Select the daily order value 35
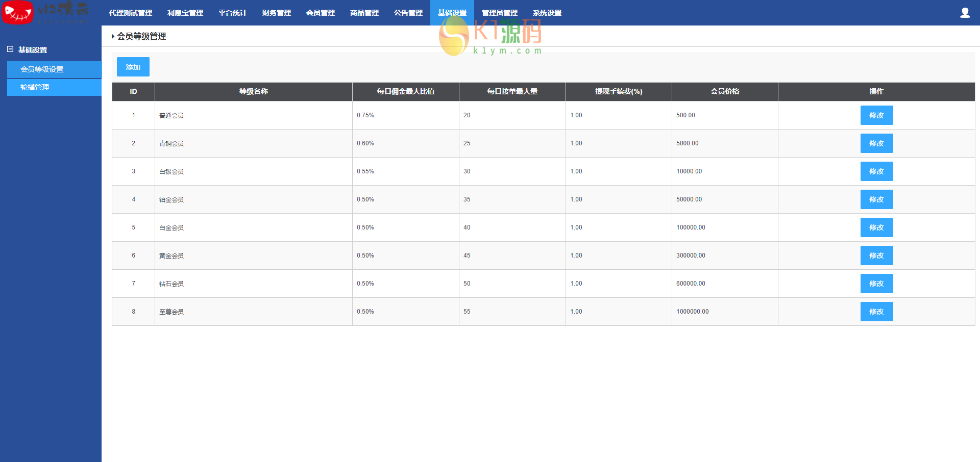Image resolution: width=980 pixels, height=462 pixels. point(467,199)
